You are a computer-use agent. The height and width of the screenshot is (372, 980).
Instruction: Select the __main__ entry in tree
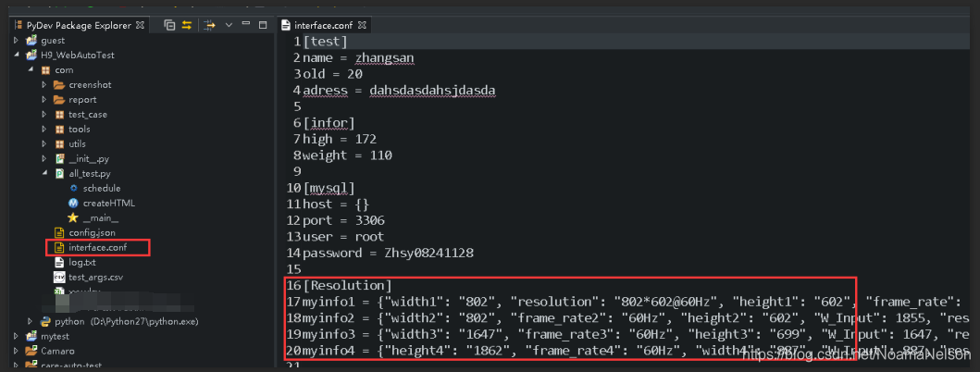pyautogui.click(x=101, y=217)
